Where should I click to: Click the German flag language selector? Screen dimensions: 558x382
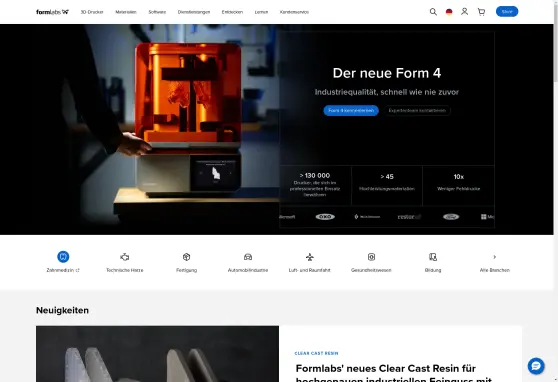coord(449,12)
